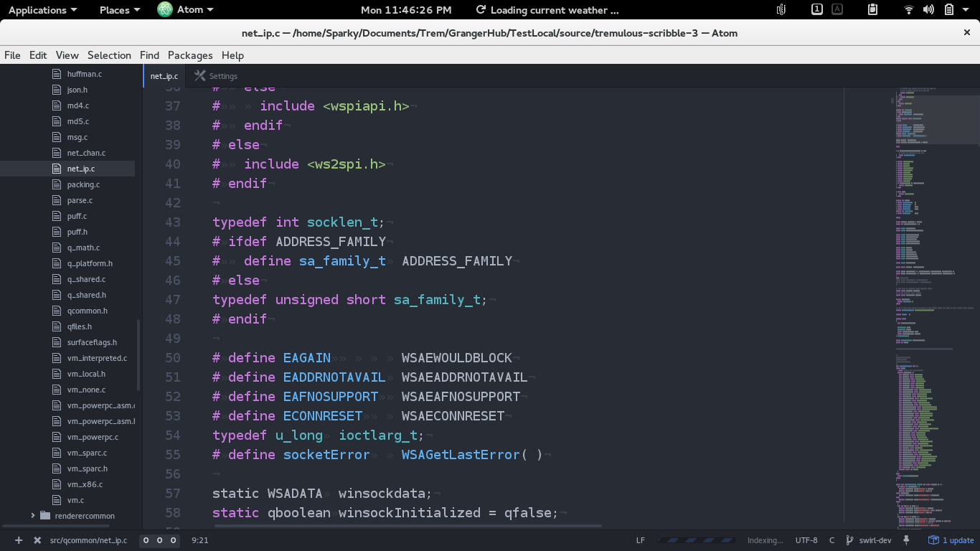980x551 pixels.
Task: Open vm_x86.c in tree view
Action: coord(85,484)
